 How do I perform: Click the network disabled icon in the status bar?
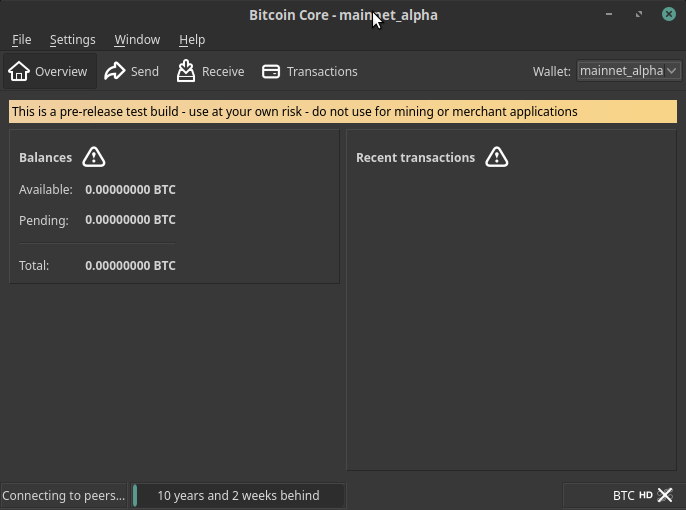pyautogui.click(x=665, y=495)
